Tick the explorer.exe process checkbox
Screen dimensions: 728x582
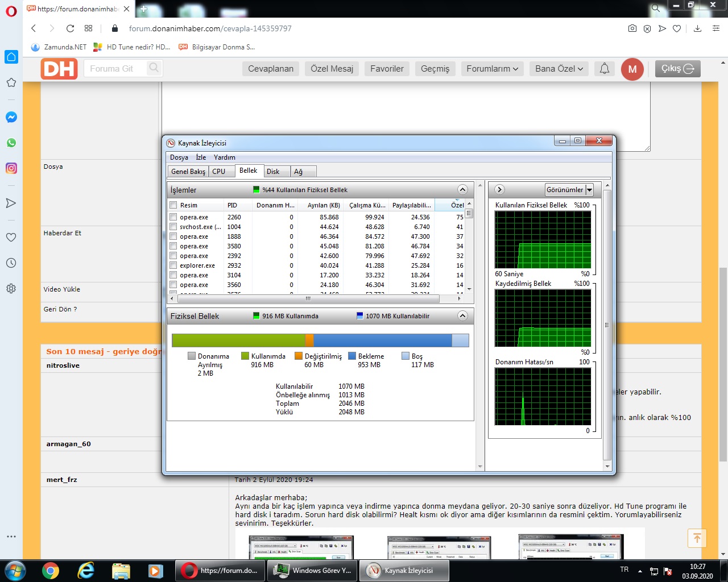(173, 265)
